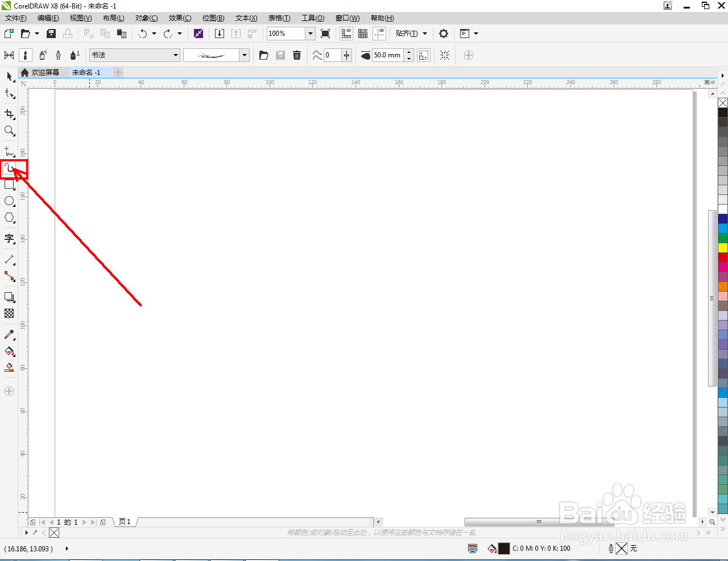Expand the undo history arrow
Viewport: 728px width, 561px height.
(154, 34)
